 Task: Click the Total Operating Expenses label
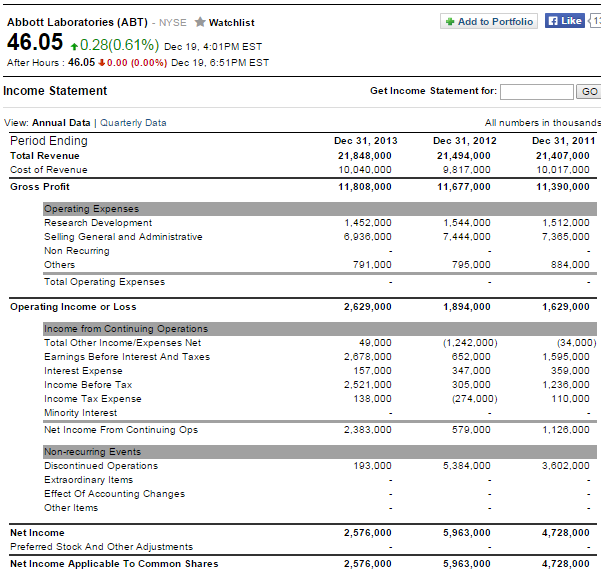point(104,282)
